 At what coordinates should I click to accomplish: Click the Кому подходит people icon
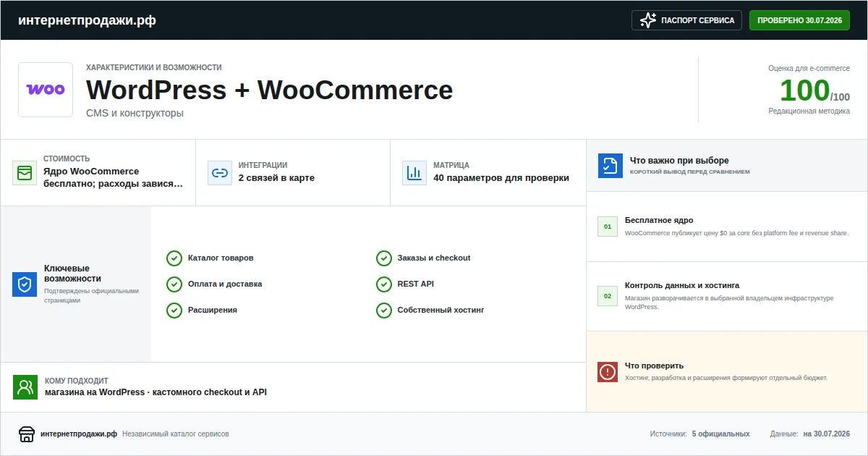[x=25, y=387]
